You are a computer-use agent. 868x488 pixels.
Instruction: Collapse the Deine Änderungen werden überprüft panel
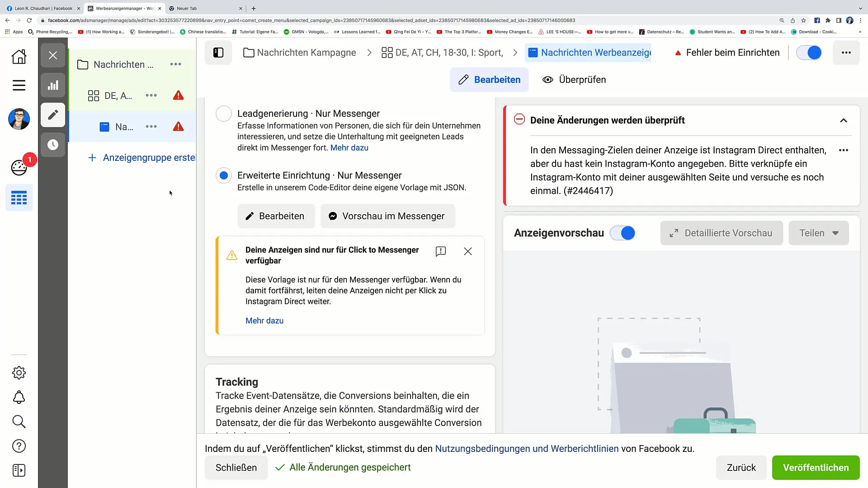(x=844, y=120)
